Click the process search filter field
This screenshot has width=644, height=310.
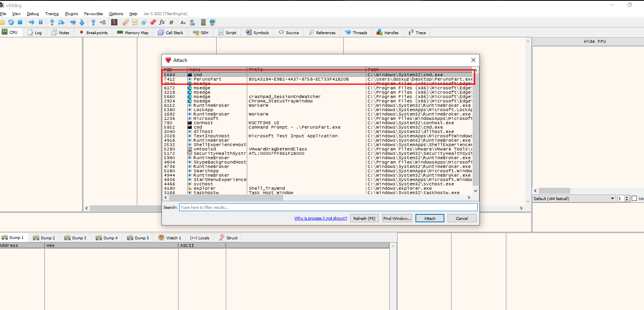point(328,207)
